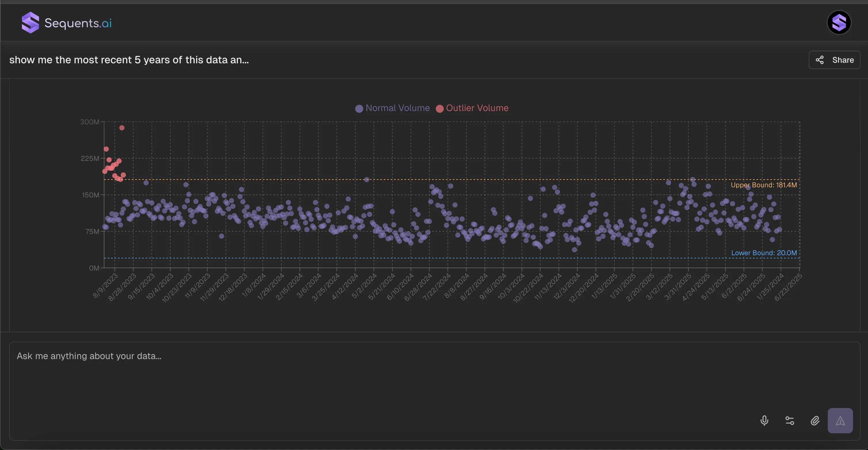Screen dimensions: 868x450
Task: Click the 300M y-axis label
Action: click(90, 122)
